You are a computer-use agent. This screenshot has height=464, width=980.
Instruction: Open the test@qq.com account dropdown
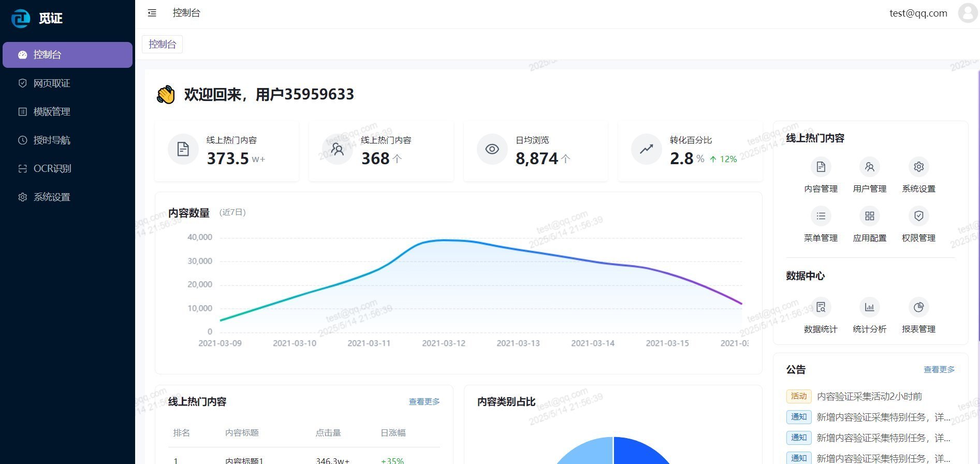tap(918, 13)
